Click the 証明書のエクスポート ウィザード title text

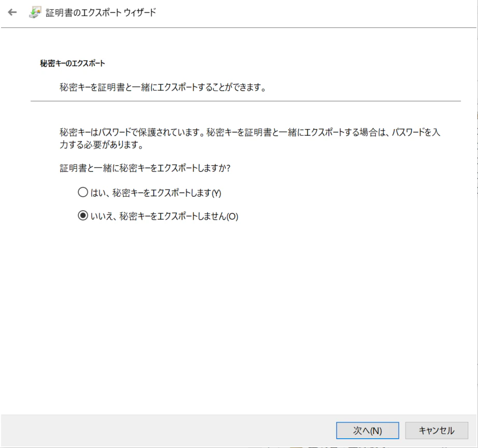point(101,12)
